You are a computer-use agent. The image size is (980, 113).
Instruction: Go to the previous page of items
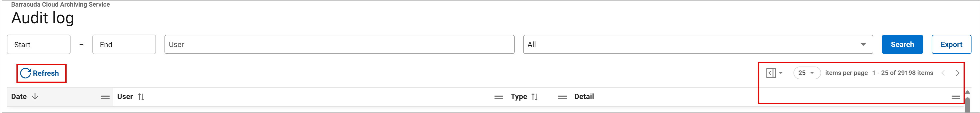tap(943, 73)
